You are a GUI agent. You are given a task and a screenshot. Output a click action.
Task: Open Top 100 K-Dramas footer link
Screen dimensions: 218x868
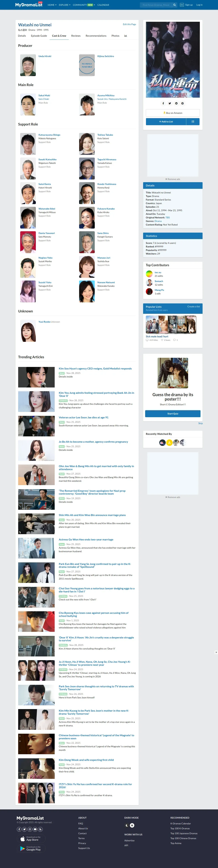pos(180,829)
